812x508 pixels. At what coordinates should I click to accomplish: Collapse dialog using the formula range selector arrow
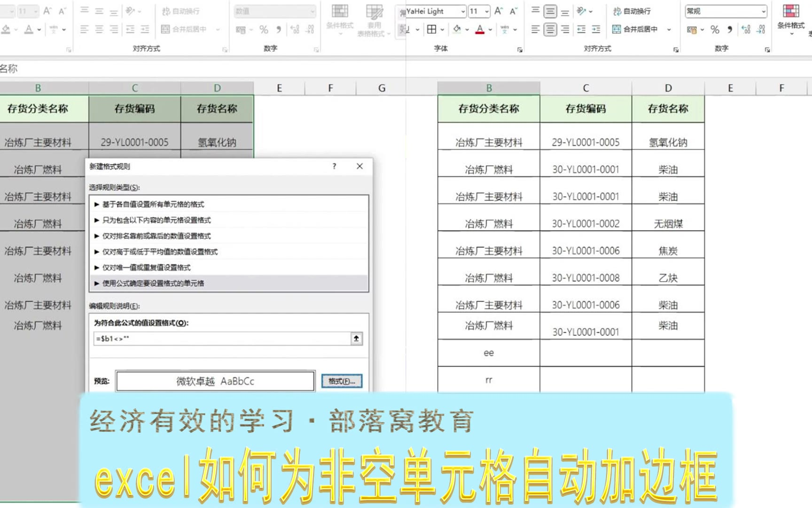pyautogui.click(x=357, y=339)
